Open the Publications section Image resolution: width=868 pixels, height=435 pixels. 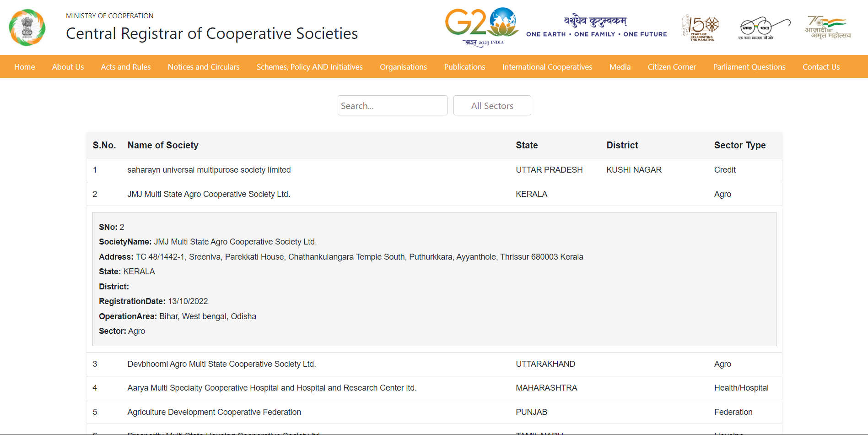point(464,66)
